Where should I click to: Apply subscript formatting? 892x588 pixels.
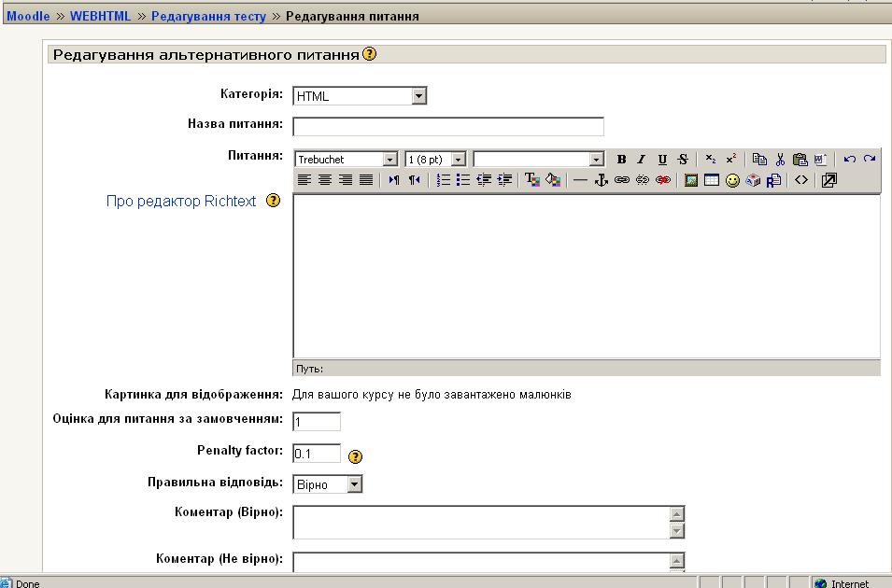(x=711, y=160)
